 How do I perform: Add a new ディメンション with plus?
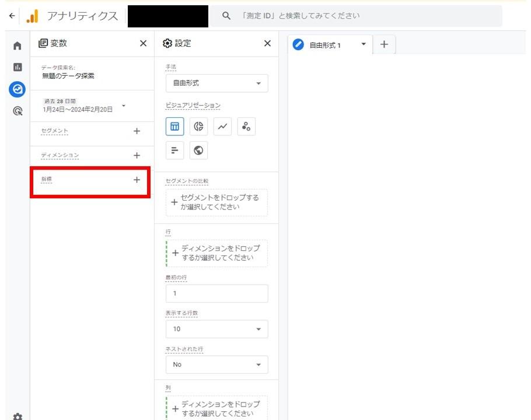coord(137,155)
